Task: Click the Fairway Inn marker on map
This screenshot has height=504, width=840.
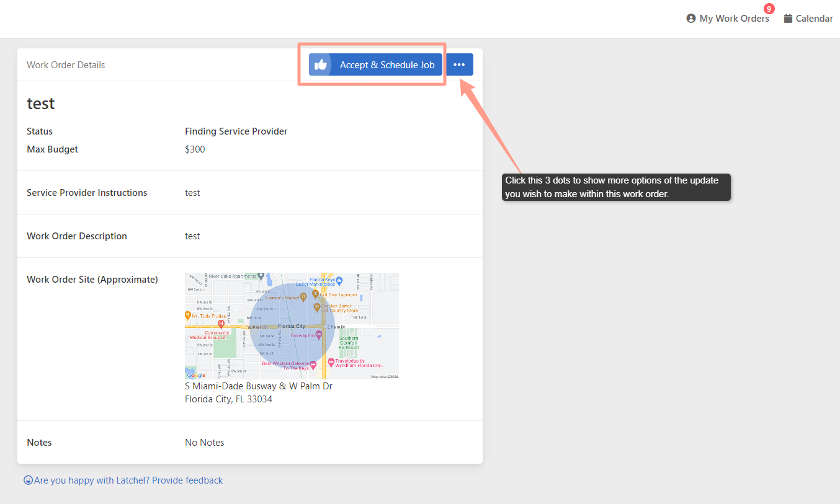Action: pos(319,335)
